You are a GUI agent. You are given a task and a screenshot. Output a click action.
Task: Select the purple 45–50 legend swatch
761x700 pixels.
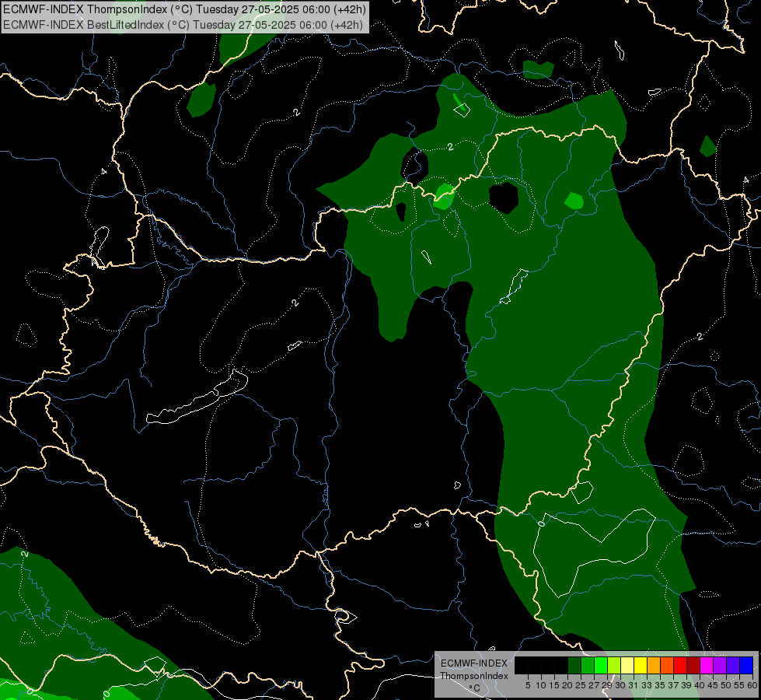pos(720,665)
